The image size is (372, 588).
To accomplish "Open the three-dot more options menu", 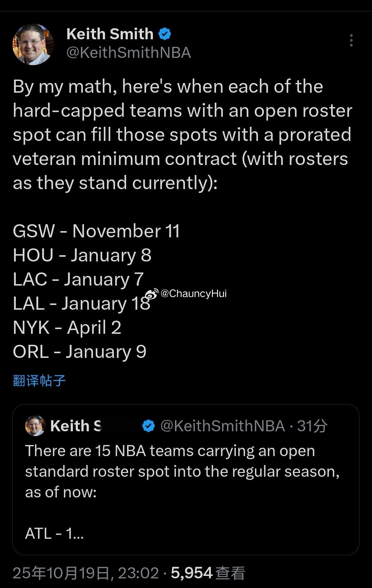I will pyautogui.click(x=351, y=40).
